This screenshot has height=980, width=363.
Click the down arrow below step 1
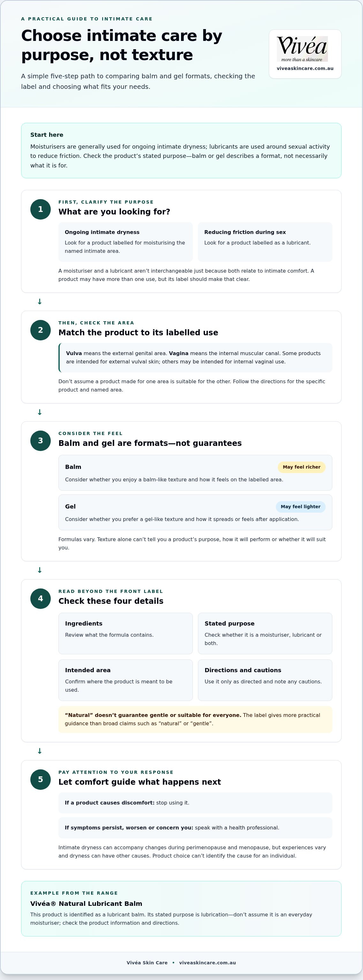pyautogui.click(x=40, y=302)
